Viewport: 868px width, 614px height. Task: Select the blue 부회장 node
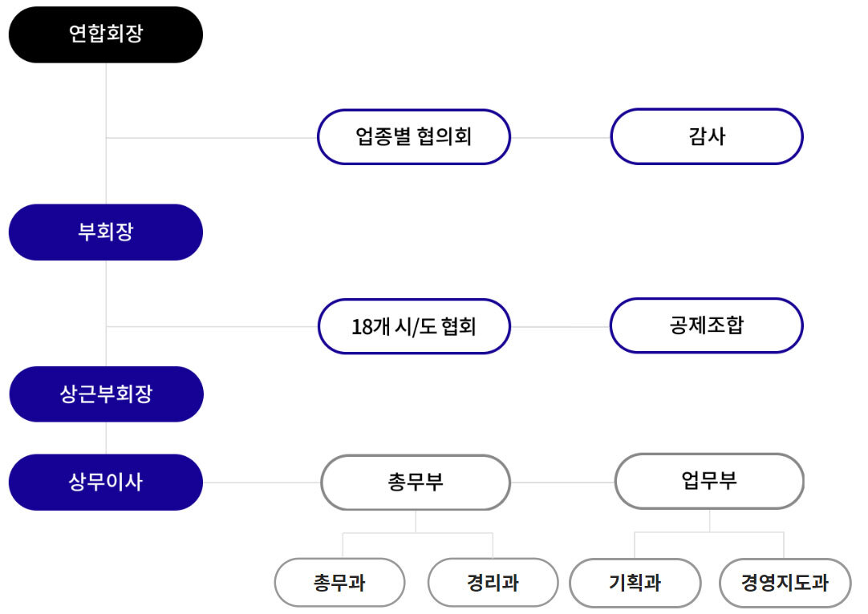(x=105, y=232)
